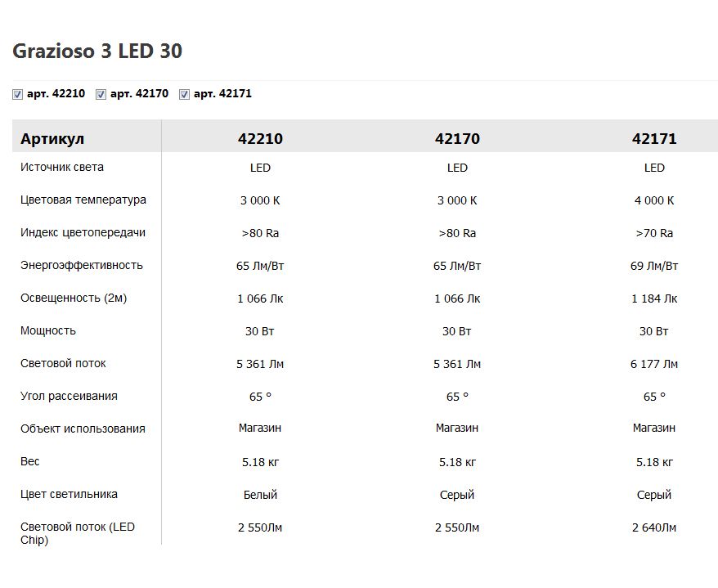718x588 pixels.
Task: Select the 69 Лм/Вт efficiency value
Action: click(654, 266)
